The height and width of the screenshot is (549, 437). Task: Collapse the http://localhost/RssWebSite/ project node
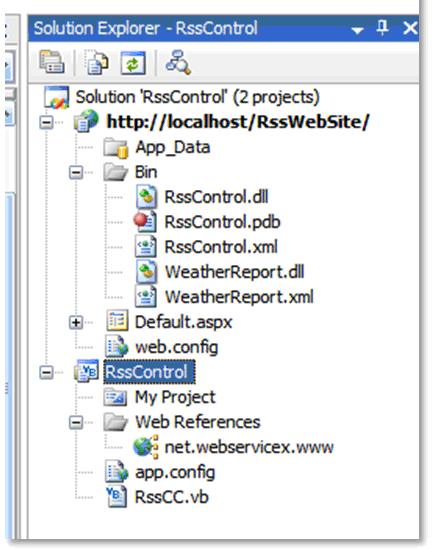click(47, 122)
